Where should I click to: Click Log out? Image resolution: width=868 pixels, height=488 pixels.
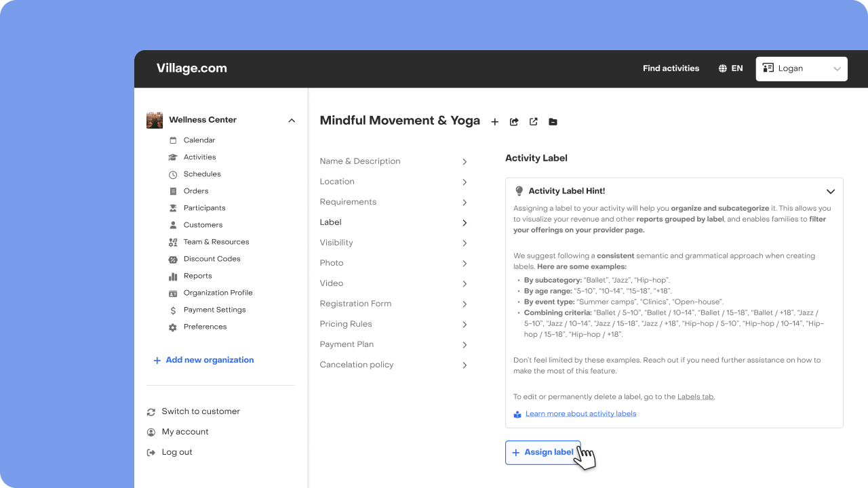pyautogui.click(x=177, y=452)
